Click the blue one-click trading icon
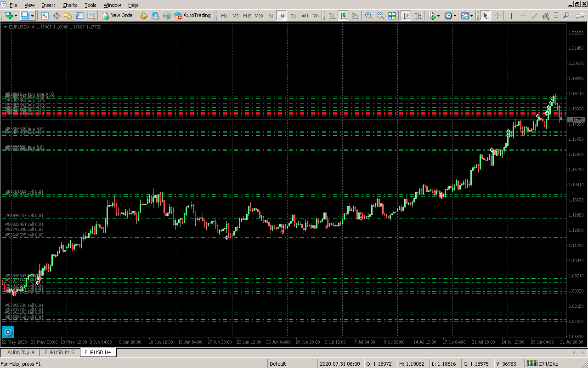This screenshot has width=588, height=368. 8,331
